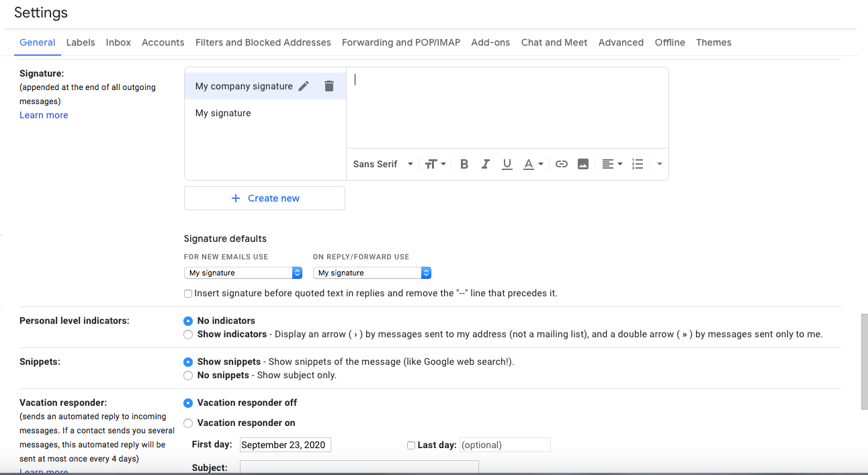
Task: Go to the Themes settings tab
Action: [713, 42]
